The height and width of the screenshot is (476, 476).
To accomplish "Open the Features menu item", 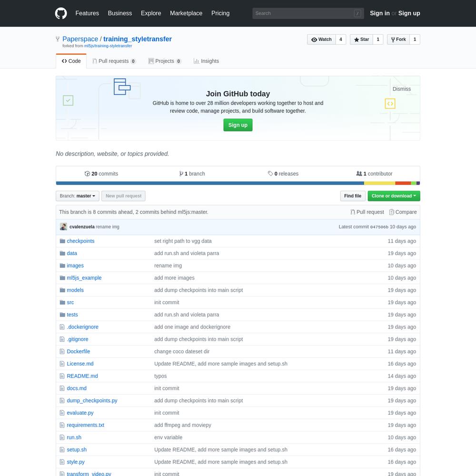I will [x=87, y=13].
